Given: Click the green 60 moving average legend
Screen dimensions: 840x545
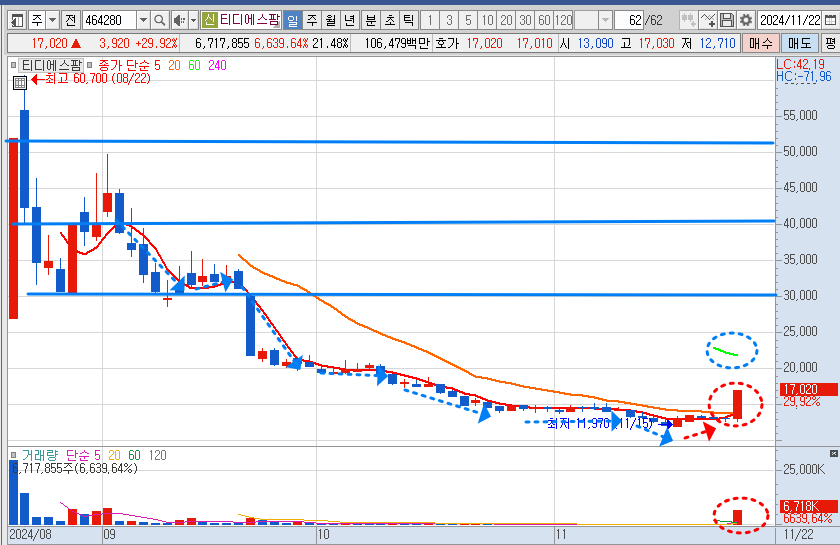Looking at the screenshot, I should (194, 65).
